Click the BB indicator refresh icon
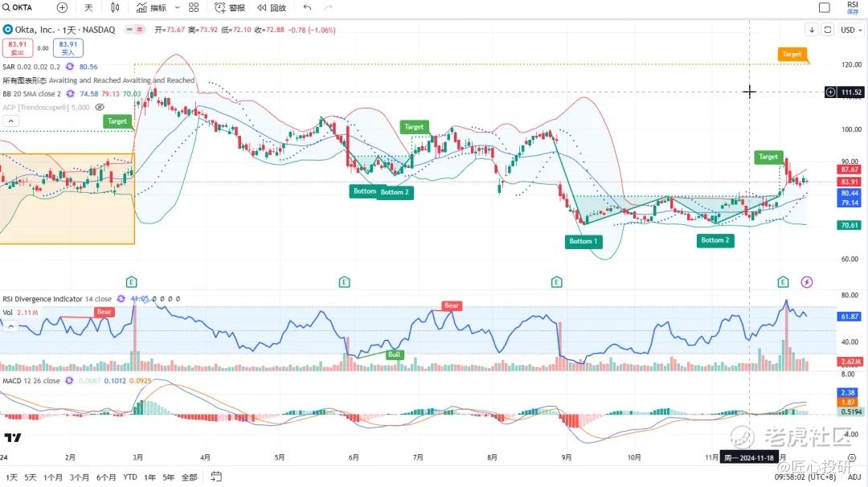The width and height of the screenshot is (868, 487). click(70, 93)
